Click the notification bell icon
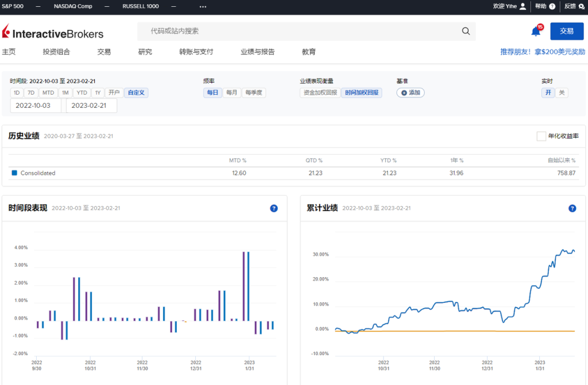Viewport: 588px width, 385px height. (536, 31)
